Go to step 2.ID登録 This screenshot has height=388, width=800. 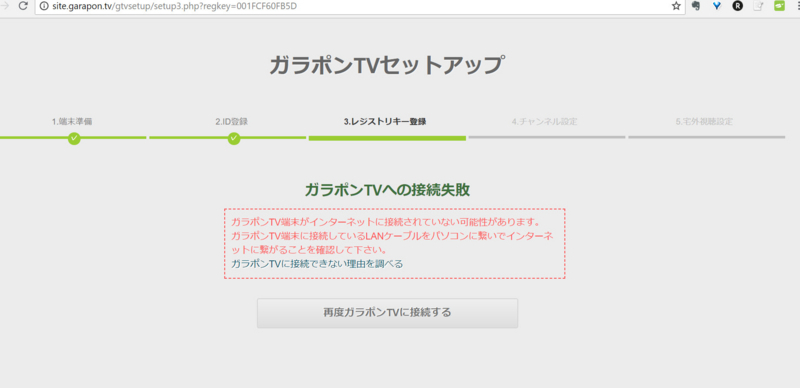[x=231, y=122]
